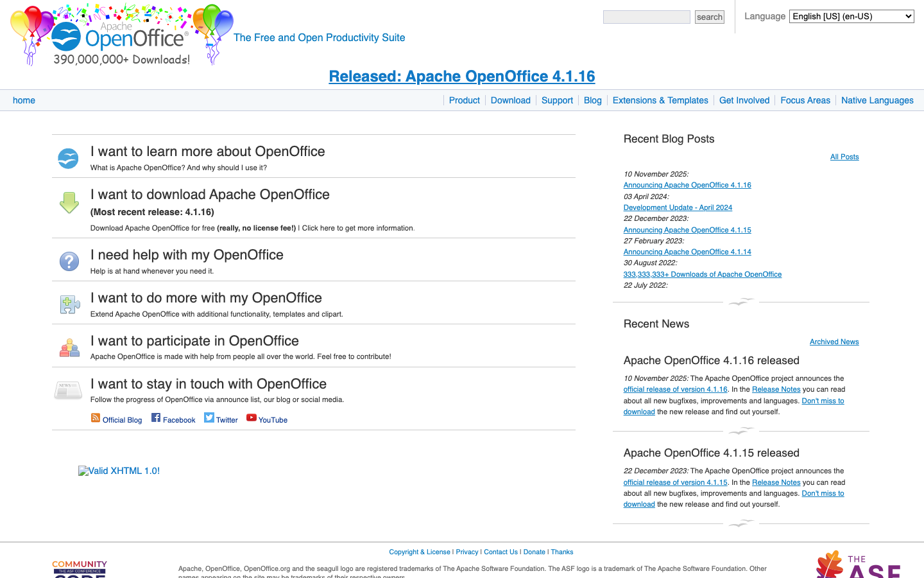Open the Blog menu item
The image size is (924, 578).
pos(593,100)
